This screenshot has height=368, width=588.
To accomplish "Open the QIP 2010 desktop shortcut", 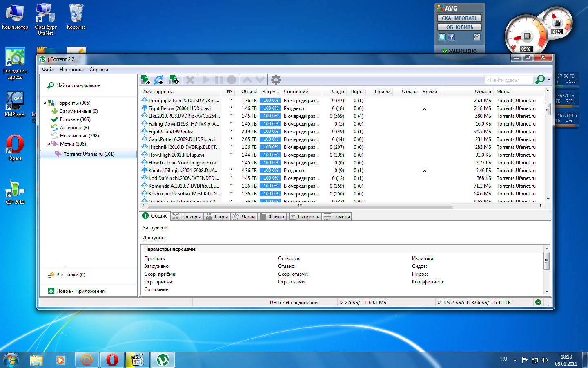I will [x=15, y=192].
